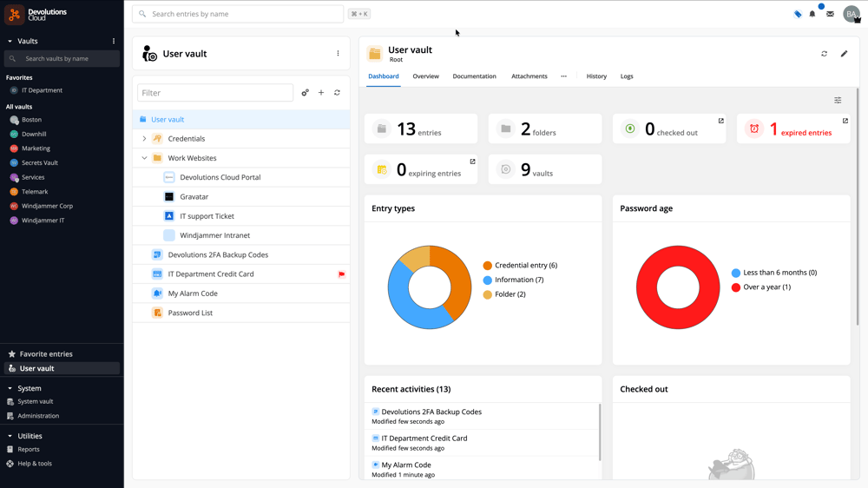Open Reports
Image resolution: width=868 pixels, height=488 pixels.
pyautogui.click(x=29, y=449)
